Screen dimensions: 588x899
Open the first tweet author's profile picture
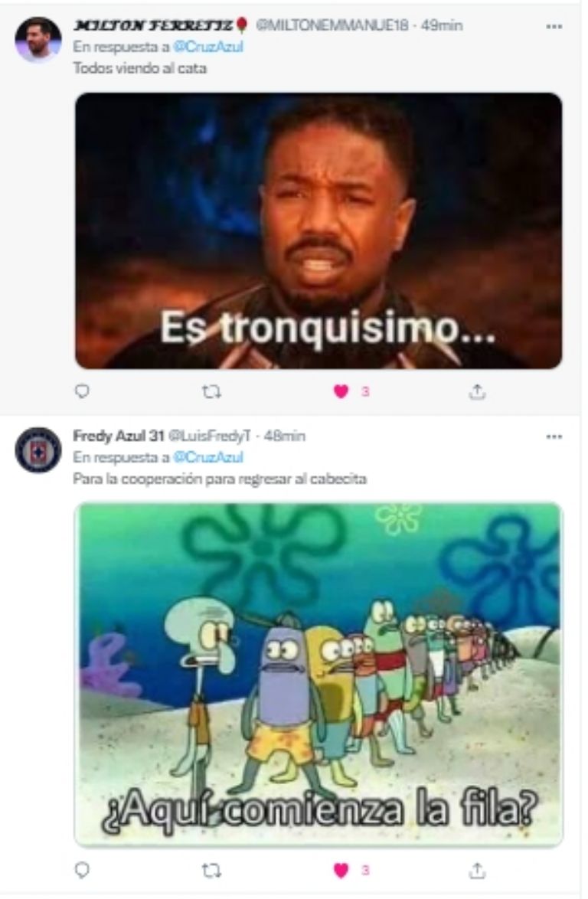point(38,39)
